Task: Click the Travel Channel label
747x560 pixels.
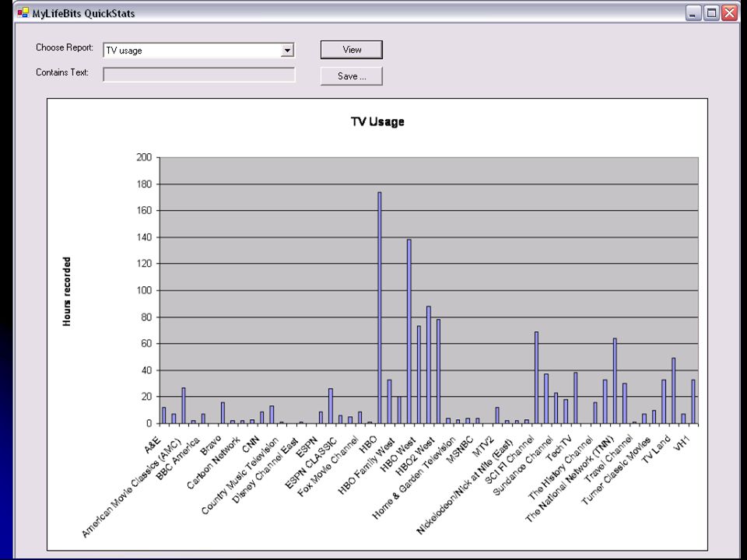Action: click(x=608, y=458)
